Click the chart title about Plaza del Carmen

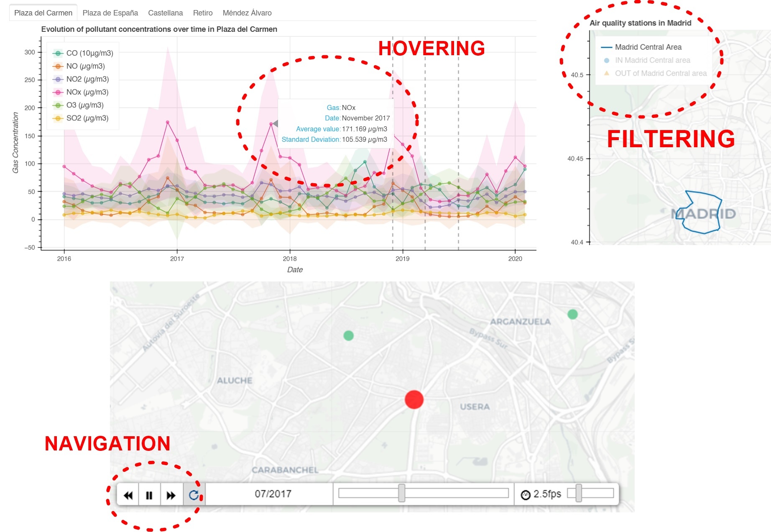point(159,29)
